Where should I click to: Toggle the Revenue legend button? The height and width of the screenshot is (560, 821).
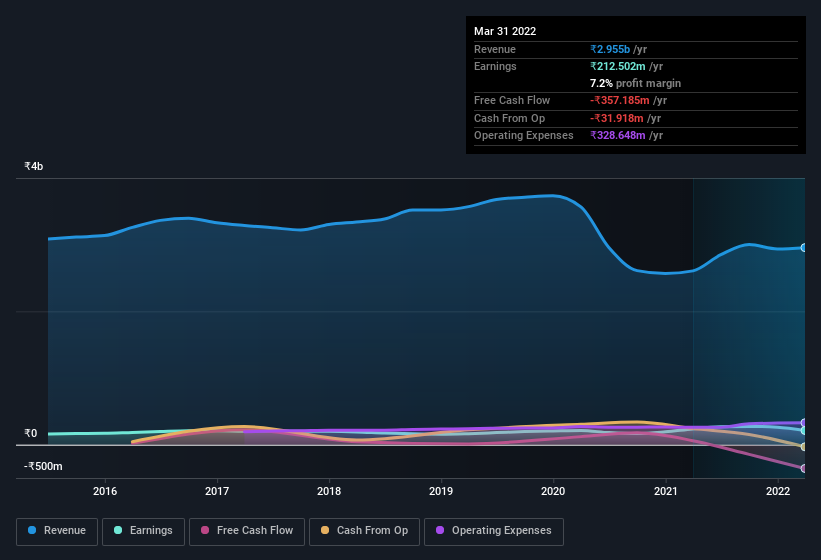tap(57, 531)
